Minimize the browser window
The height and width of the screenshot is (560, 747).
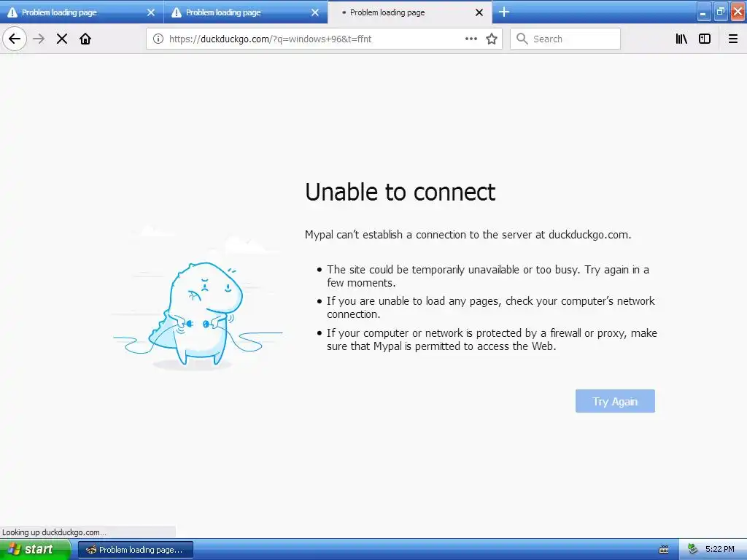click(703, 12)
